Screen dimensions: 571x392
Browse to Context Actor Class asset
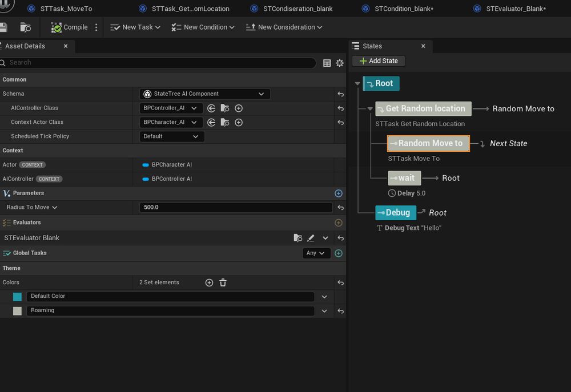(x=224, y=122)
